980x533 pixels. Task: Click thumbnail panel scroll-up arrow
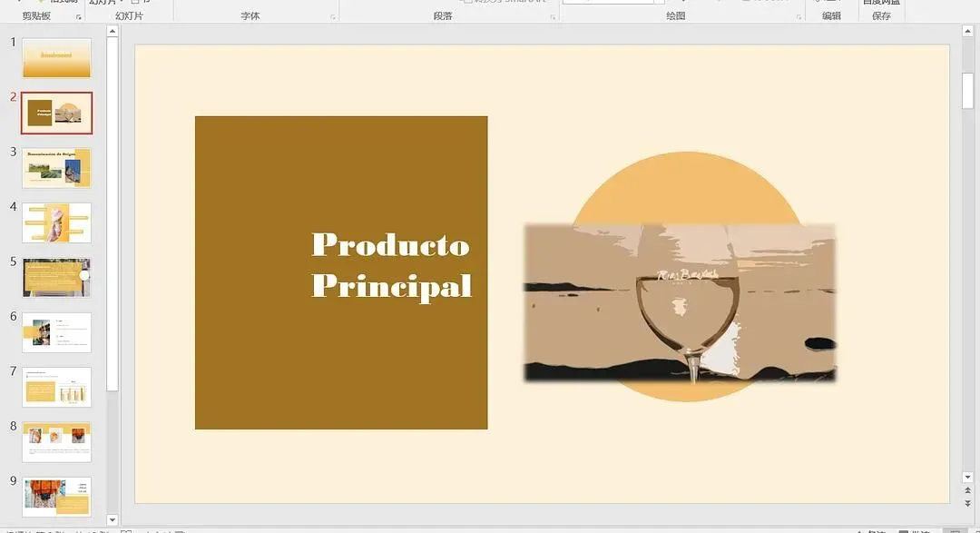point(113,31)
